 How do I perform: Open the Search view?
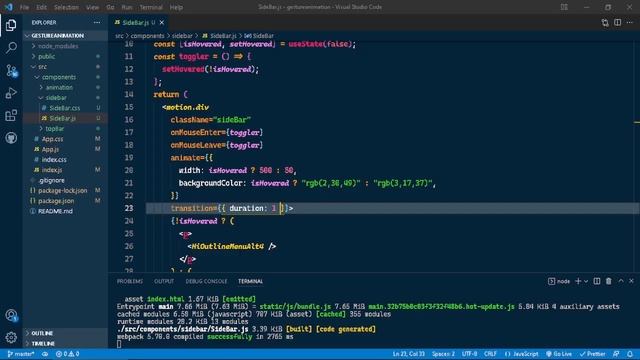(x=11, y=48)
